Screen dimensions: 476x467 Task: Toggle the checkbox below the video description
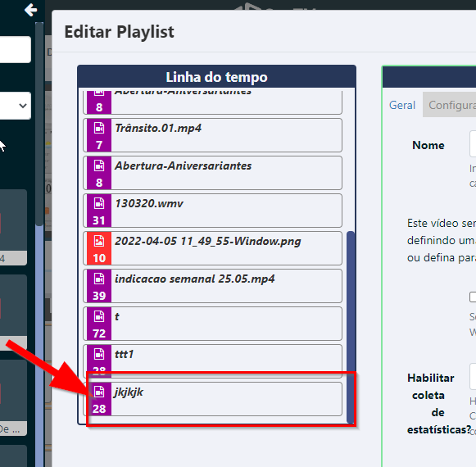[473, 297]
